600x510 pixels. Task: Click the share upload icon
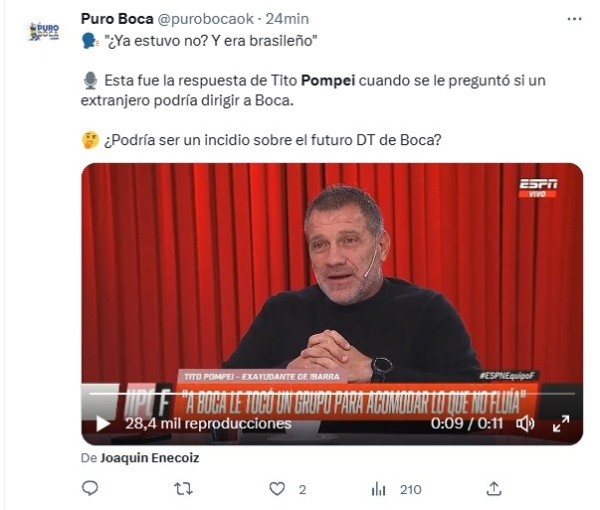494,488
